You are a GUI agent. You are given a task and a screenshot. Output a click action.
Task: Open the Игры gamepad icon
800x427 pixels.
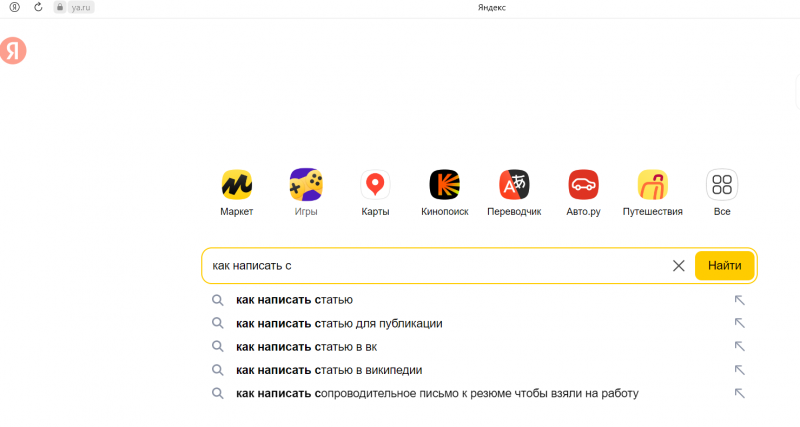306,184
